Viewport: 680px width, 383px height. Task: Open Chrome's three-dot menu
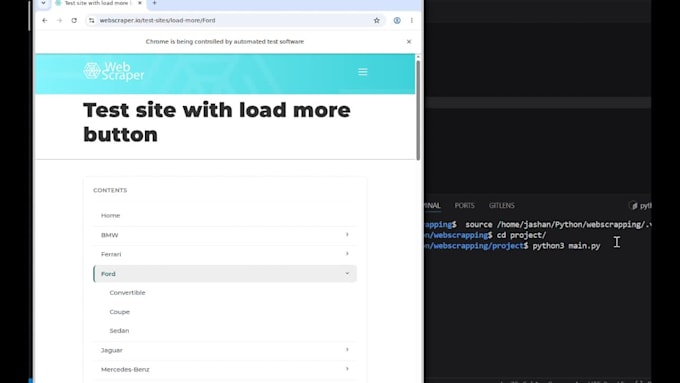[412, 20]
